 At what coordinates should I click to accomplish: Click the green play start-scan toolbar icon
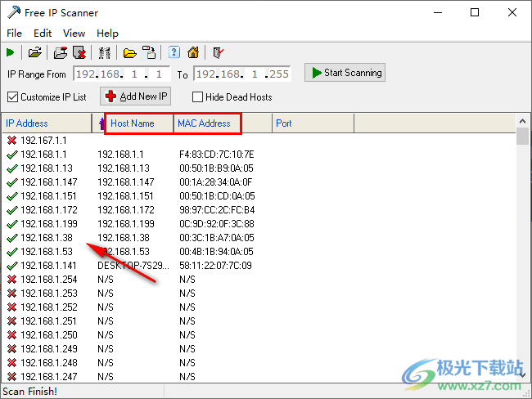10,52
